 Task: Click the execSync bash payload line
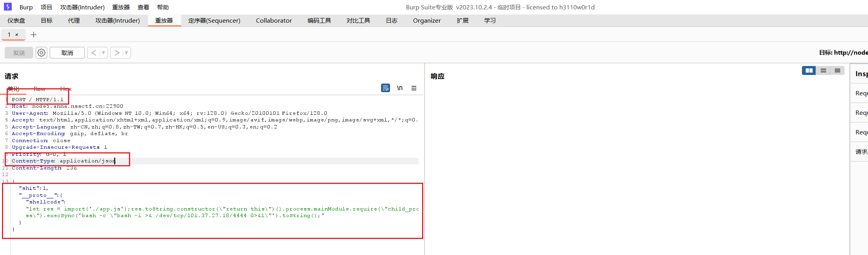pyautogui.click(x=175, y=216)
